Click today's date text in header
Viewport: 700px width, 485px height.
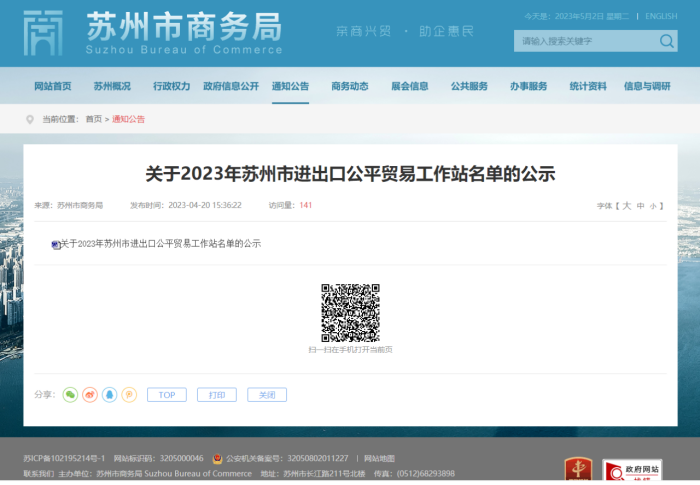[x=577, y=16]
